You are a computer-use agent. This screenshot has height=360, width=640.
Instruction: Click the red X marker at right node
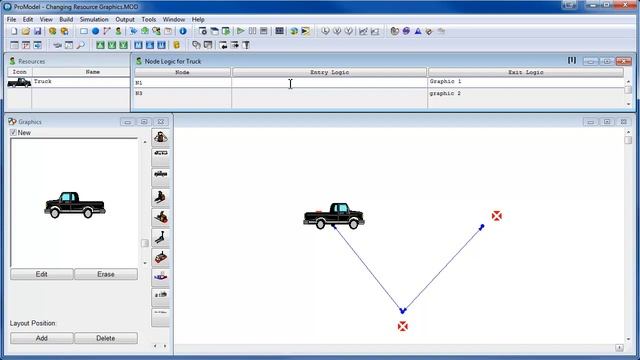pos(496,216)
